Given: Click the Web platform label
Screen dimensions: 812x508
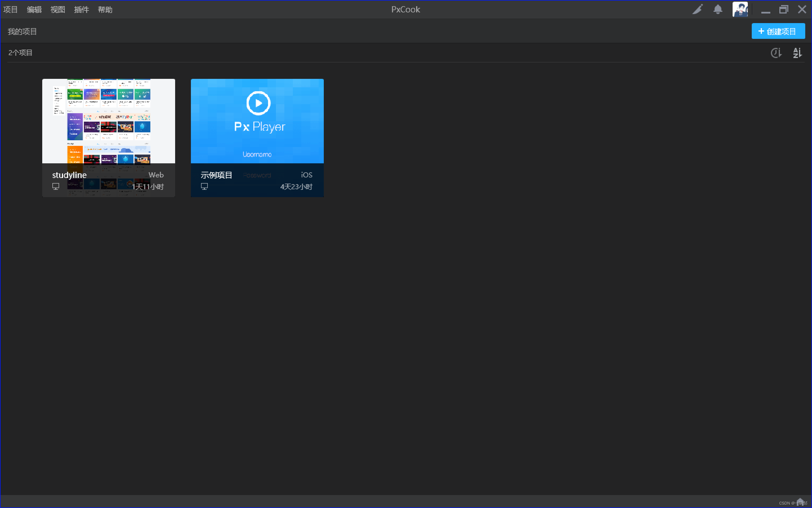Looking at the screenshot, I should pyautogui.click(x=156, y=175).
